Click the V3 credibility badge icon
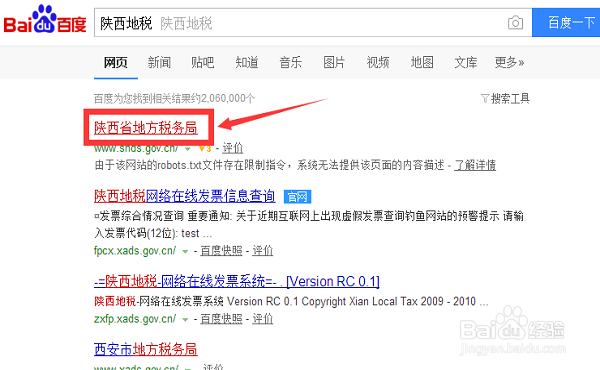 tap(205, 148)
